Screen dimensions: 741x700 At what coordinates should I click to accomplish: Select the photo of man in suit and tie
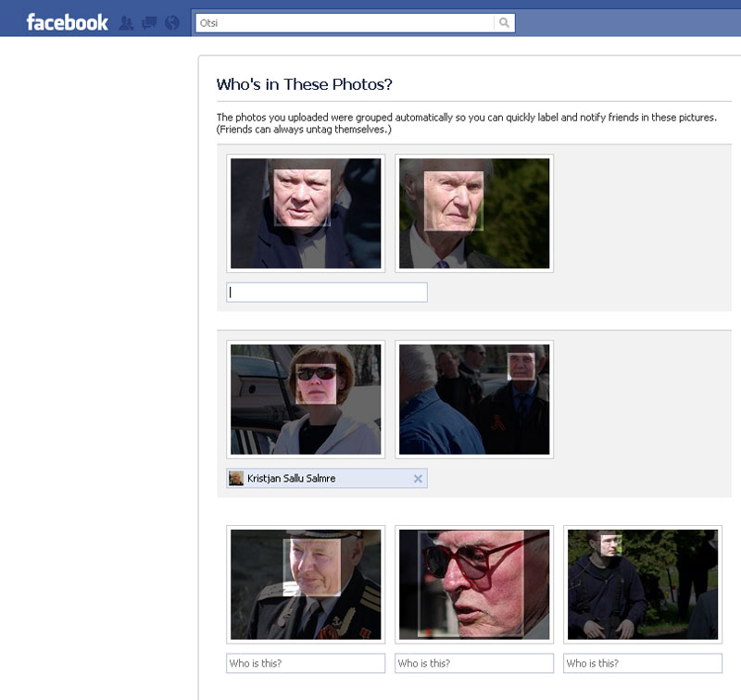tap(474, 213)
